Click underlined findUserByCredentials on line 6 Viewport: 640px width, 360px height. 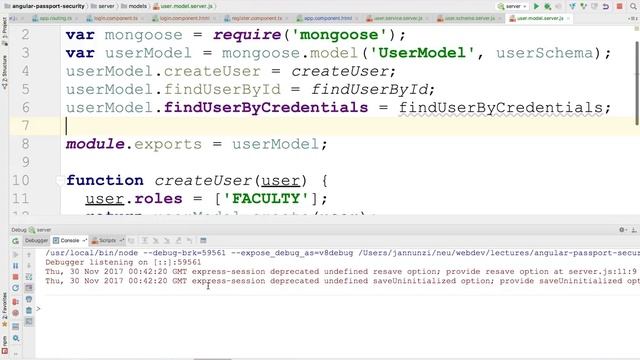coord(500,108)
